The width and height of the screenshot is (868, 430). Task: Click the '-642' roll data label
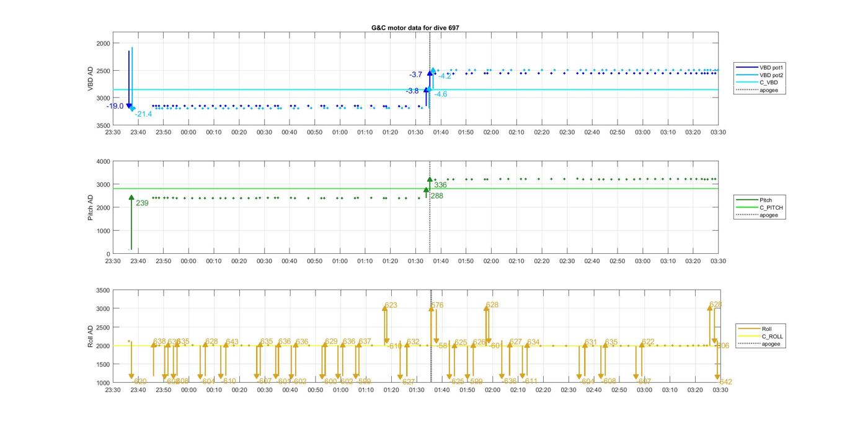tap(724, 382)
